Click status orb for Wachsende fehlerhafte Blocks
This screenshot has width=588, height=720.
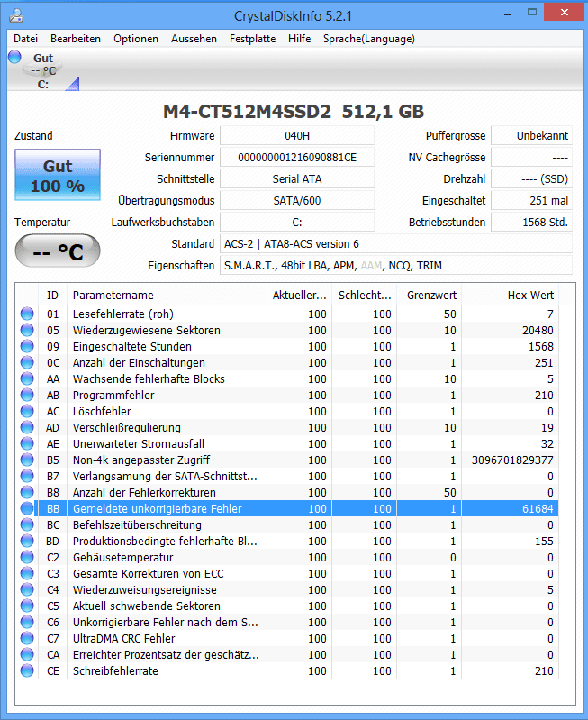coord(27,378)
